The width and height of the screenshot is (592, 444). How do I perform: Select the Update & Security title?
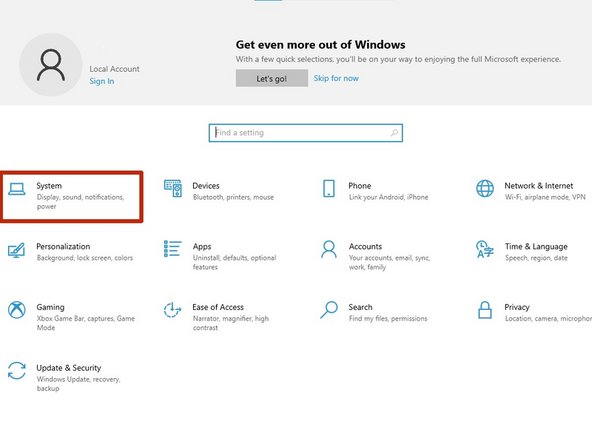[x=69, y=368]
